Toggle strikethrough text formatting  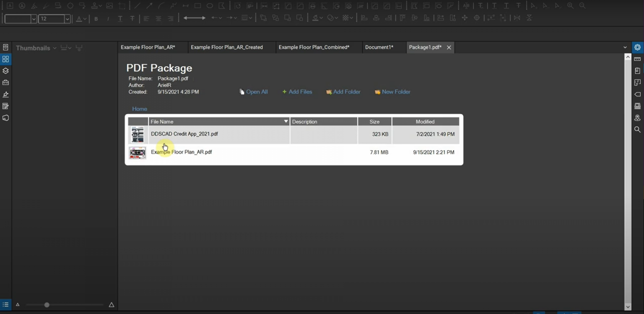click(x=132, y=18)
